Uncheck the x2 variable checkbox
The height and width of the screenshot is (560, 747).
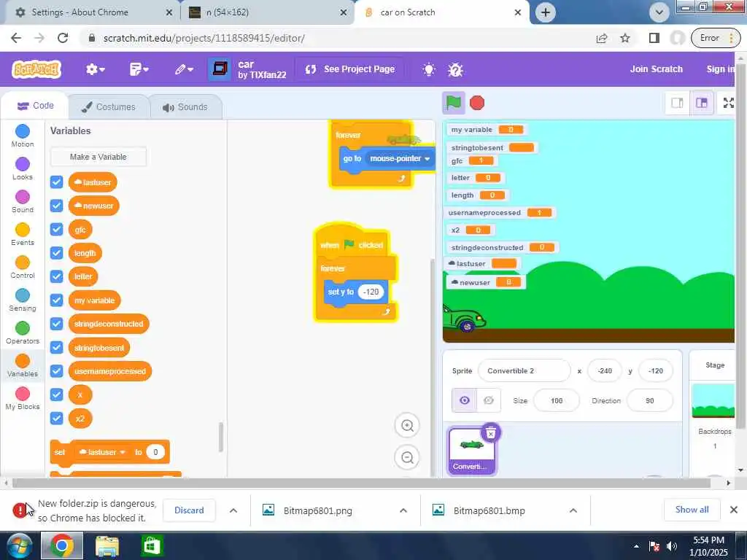click(56, 418)
